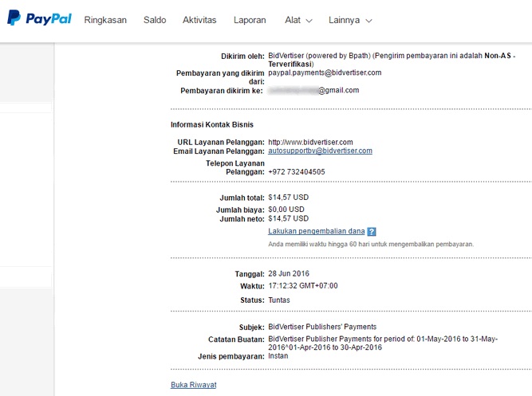
Task: Select the time 17:12:32 GMT+07:00
Action: point(303,286)
